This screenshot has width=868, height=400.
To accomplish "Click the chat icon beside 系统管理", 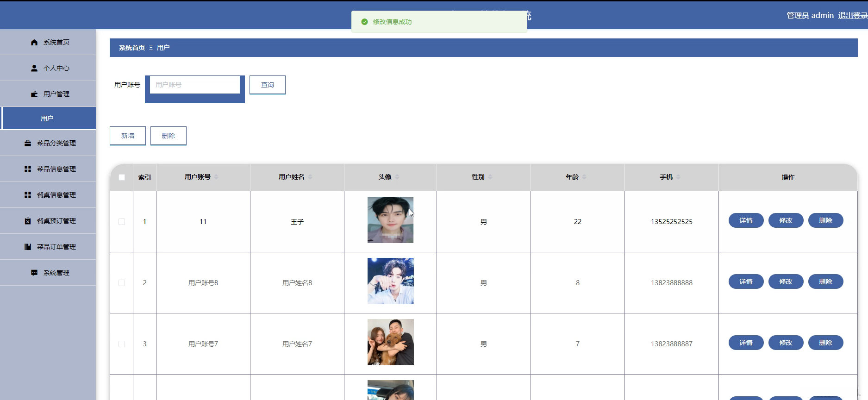I will click(34, 273).
